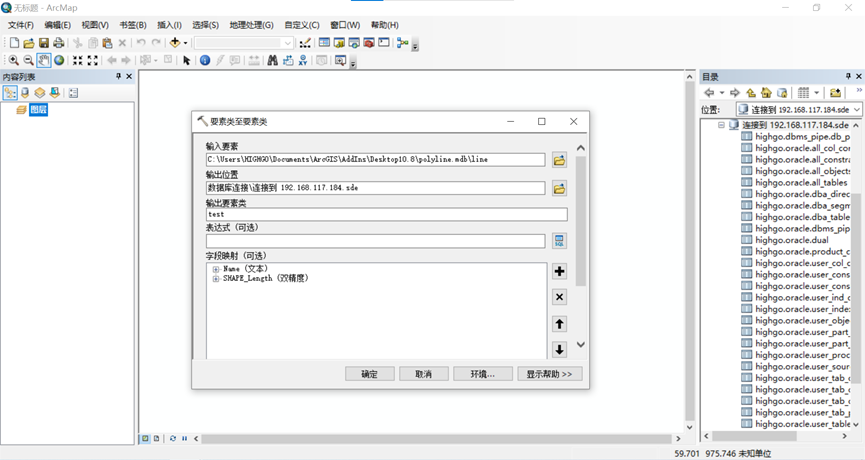Print the map using the printer icon
Screen dimensions: 865x460
(x=58, y=43)
